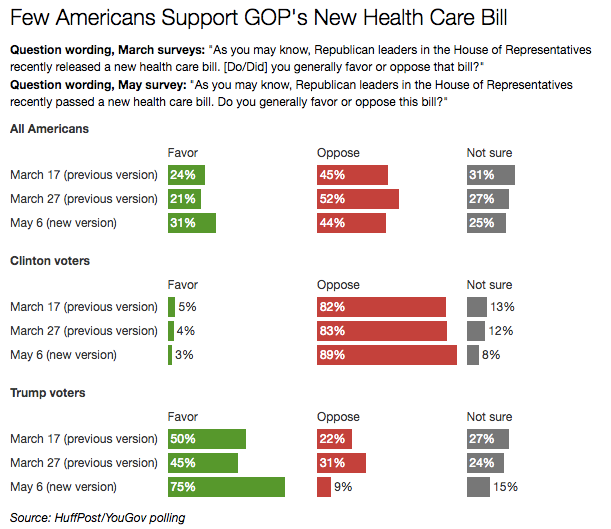
Task: Select the 82% oppose bar for March 17
Action: click(x=381, y=307)
